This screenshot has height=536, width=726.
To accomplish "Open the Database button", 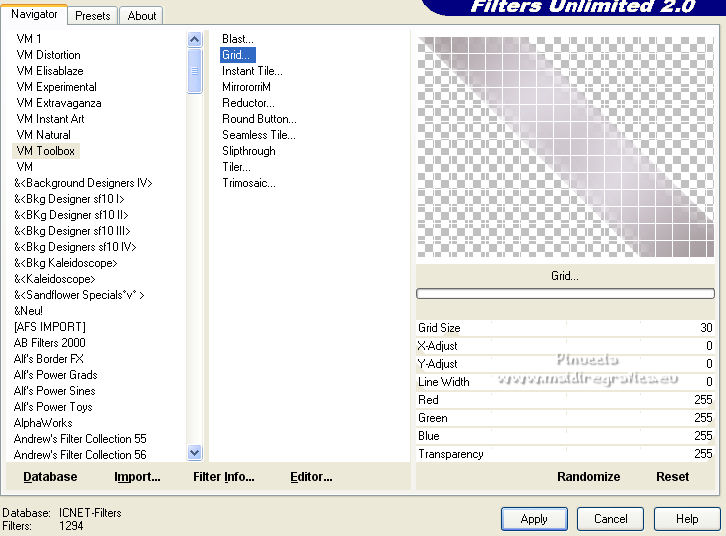I will click(x=50, y=477).
